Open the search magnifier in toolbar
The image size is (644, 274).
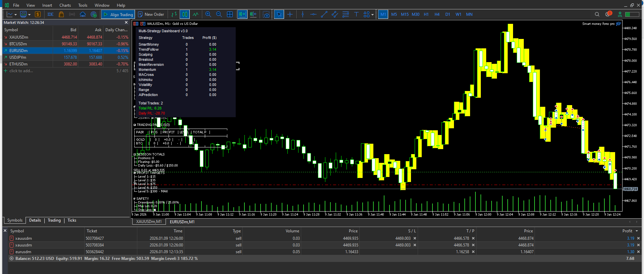(x=597, y=14)
